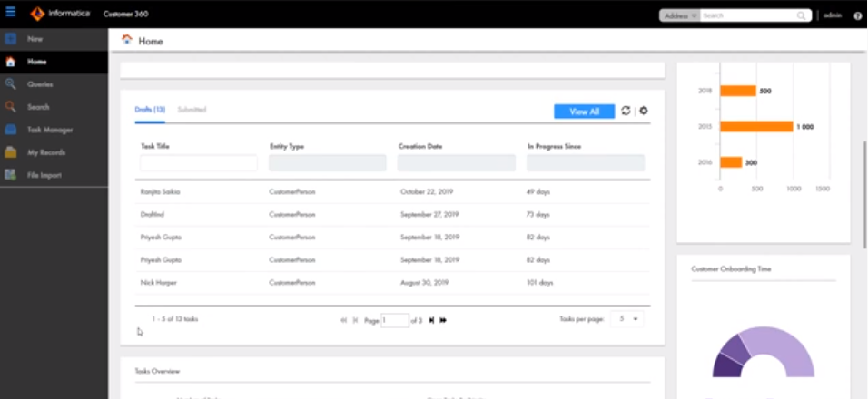Click the 2015 orange bar in chart
Screen dimensions: 868x399
[x=756, y=127]
